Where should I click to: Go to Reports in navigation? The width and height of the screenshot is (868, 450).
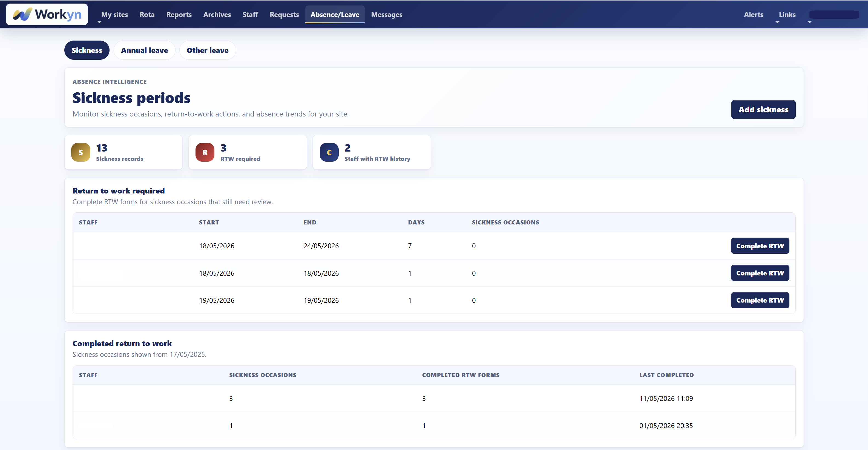point(179,15)
